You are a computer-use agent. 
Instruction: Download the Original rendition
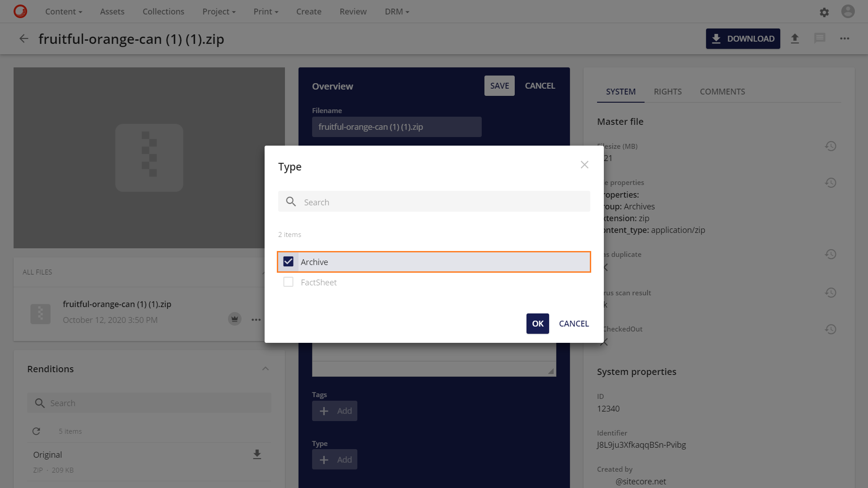tap(257, 455)
